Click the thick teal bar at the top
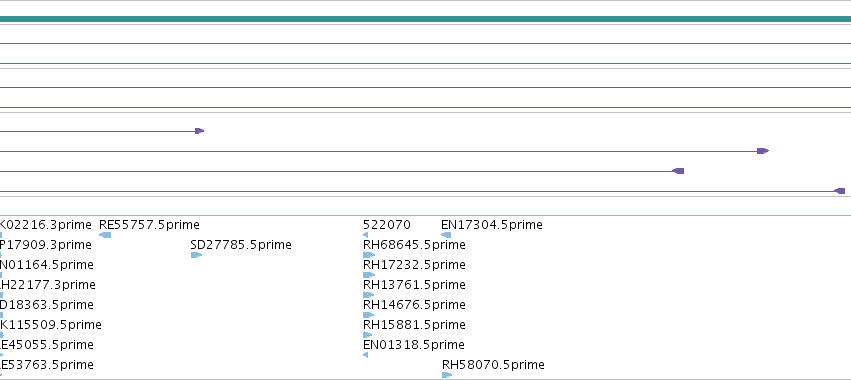 point(426,20)
